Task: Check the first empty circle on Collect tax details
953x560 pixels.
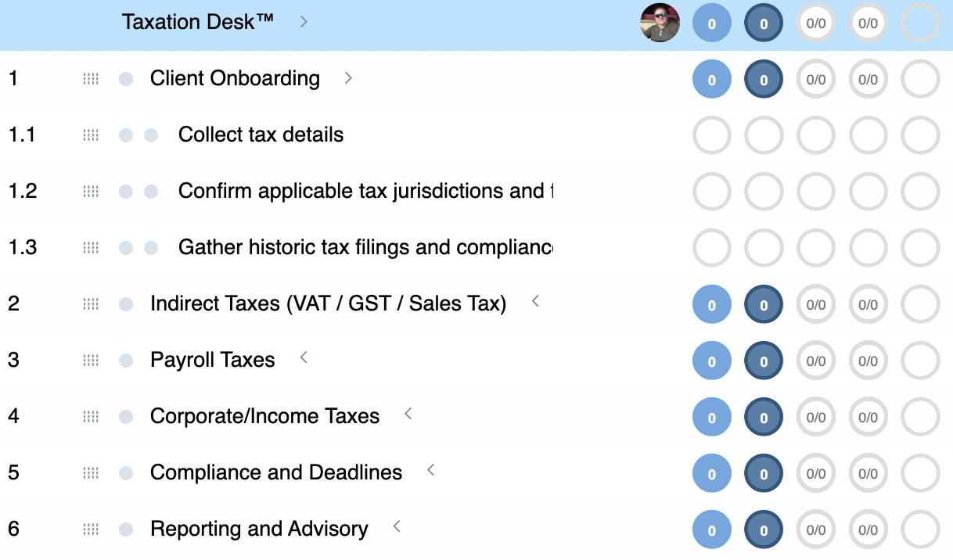Action: pyautogui.click(x=711, y=135)
